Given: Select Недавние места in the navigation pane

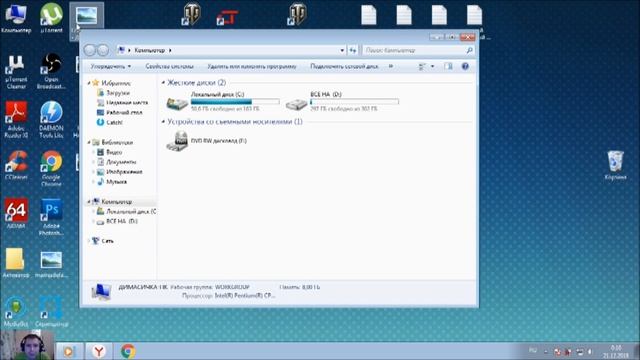Looking at the screenshot, I should tap(127, 103).
